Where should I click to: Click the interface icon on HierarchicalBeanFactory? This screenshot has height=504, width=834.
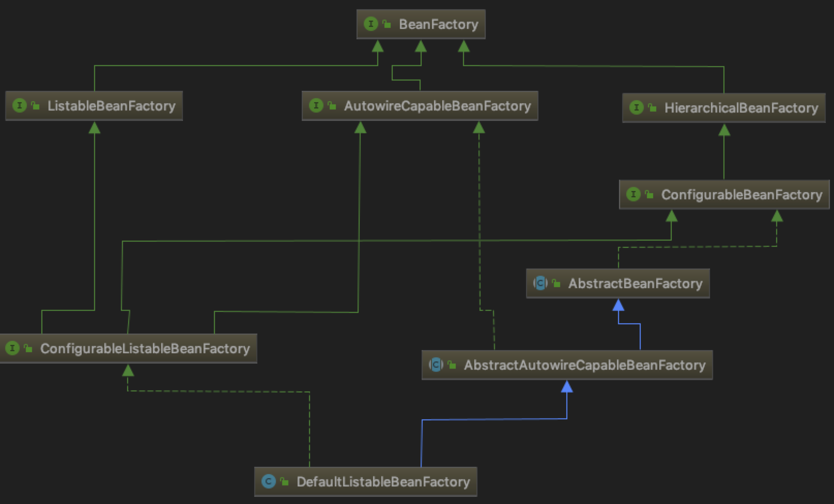coord(637,107)
